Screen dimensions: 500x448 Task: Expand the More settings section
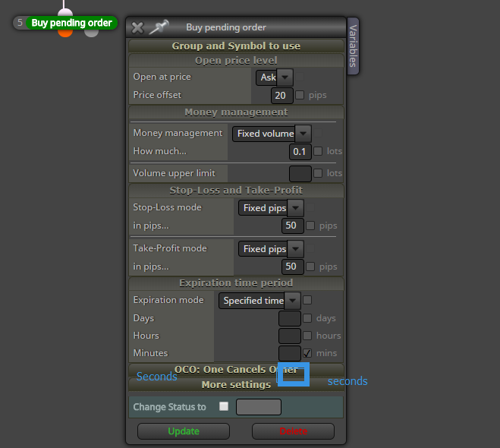point(236,385)
